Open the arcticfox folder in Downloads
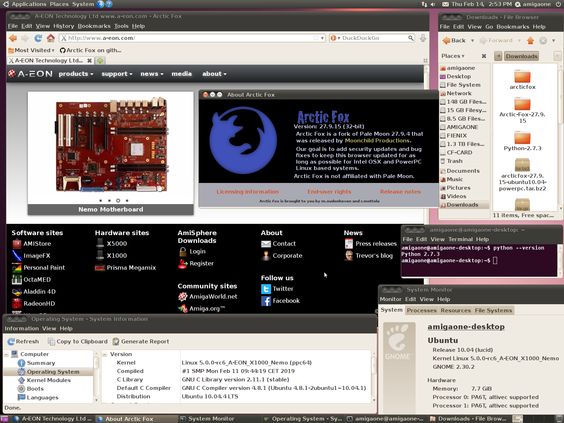564x423 pixels. 522,77
